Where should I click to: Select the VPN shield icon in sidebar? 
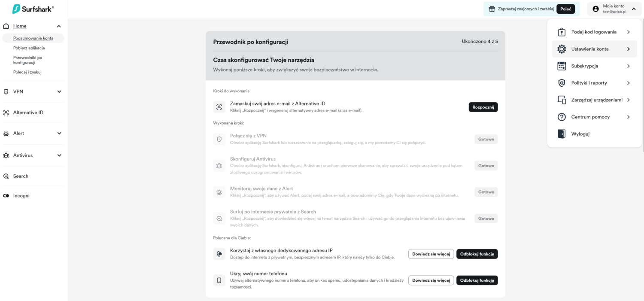6,91
